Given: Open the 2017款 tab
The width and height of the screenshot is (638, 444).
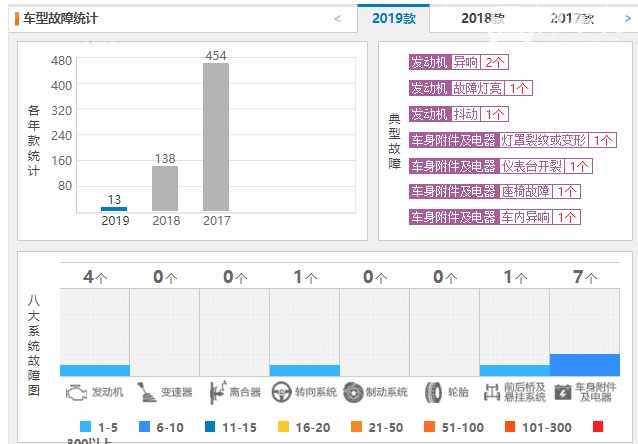Looking at the screenshot, I should coord(572,18).
